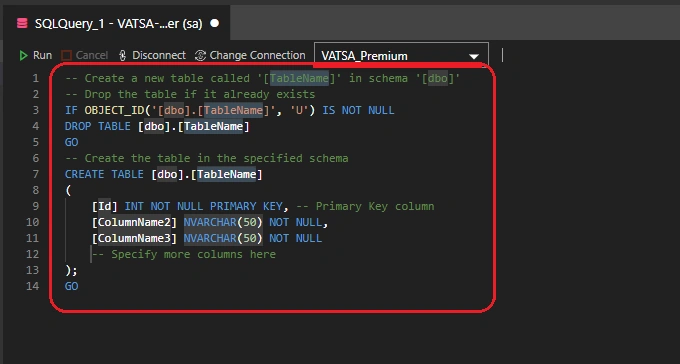Viewport: 680px width, 364px height.
Task: Click 'PRIMARY KEY' on line 9
Action: tap(246, 206)
